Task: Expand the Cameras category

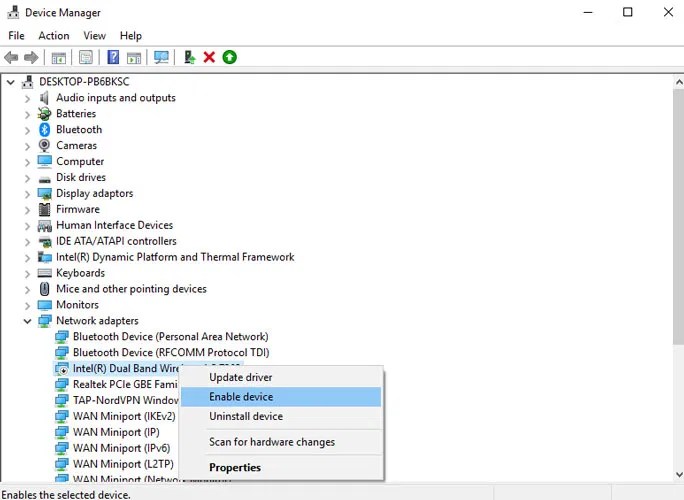Action: (27, 146)
